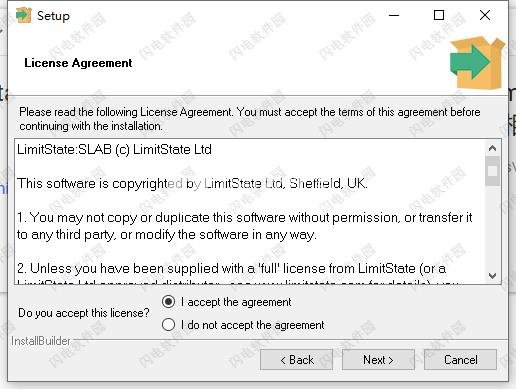
Task: Click the 'LimitState:SLAB (c) LimitState Ltd' line
Action: 114,149
